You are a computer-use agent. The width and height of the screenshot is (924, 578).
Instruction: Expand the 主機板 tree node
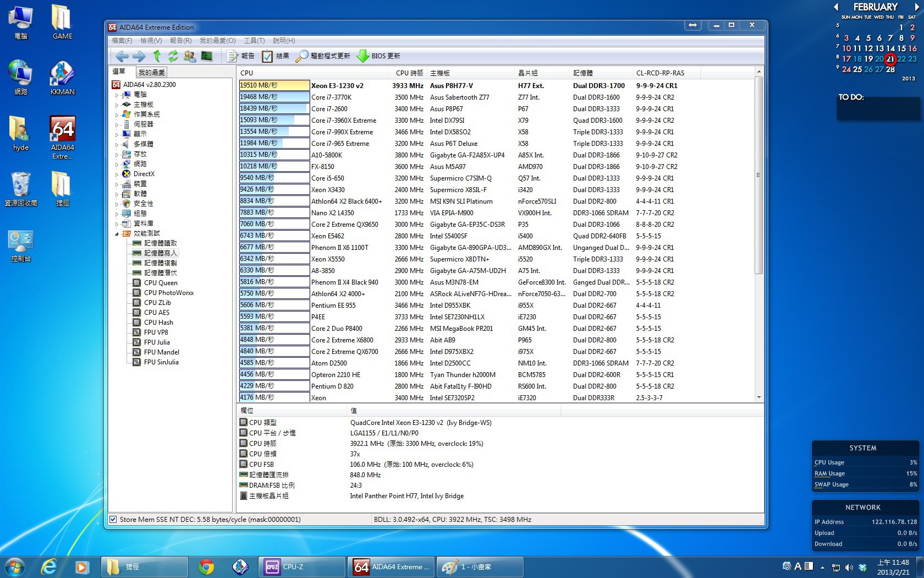point(117,105)
